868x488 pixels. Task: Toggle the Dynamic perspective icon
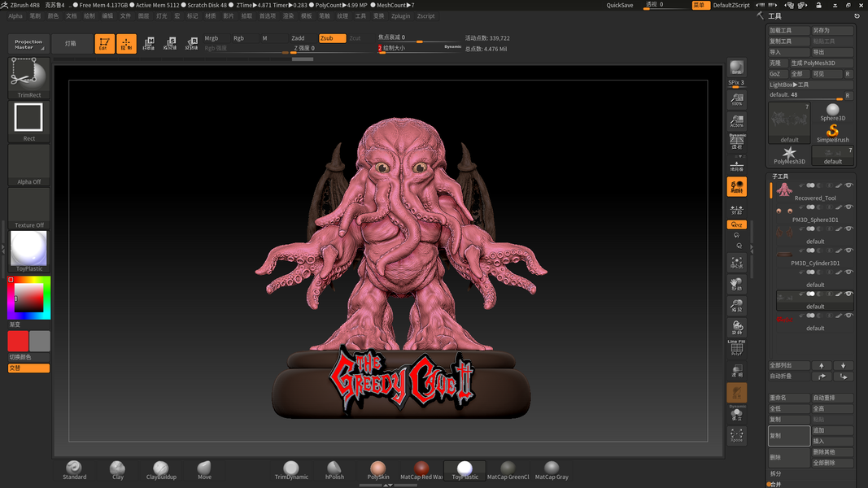point(736,142)
